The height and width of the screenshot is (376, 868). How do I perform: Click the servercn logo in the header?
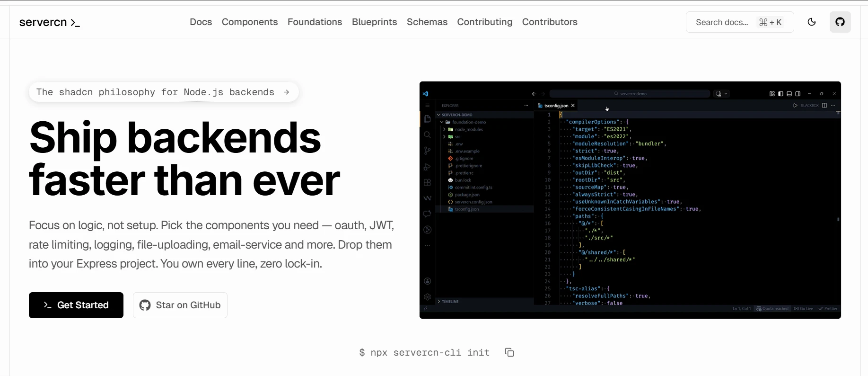[50, 22]
